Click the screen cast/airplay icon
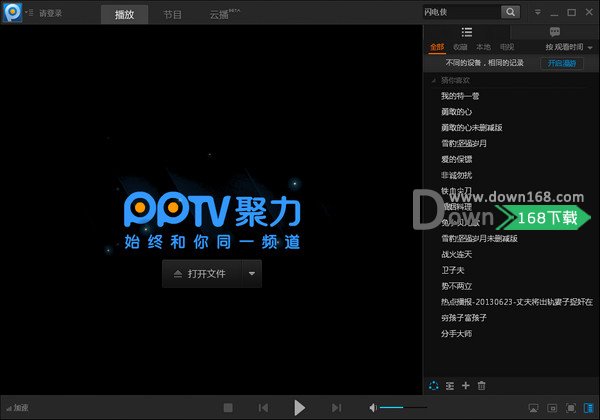 pyautogui.click(x=533, y=408)
